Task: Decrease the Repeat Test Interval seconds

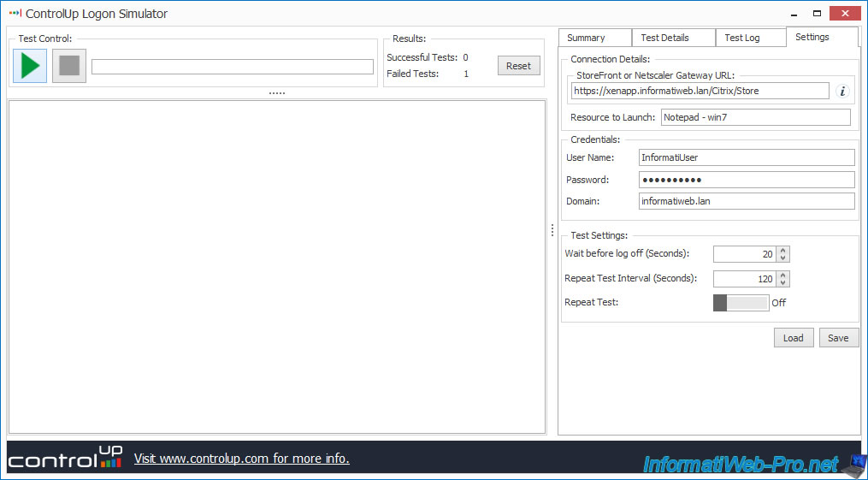Action: coord(782,283)
